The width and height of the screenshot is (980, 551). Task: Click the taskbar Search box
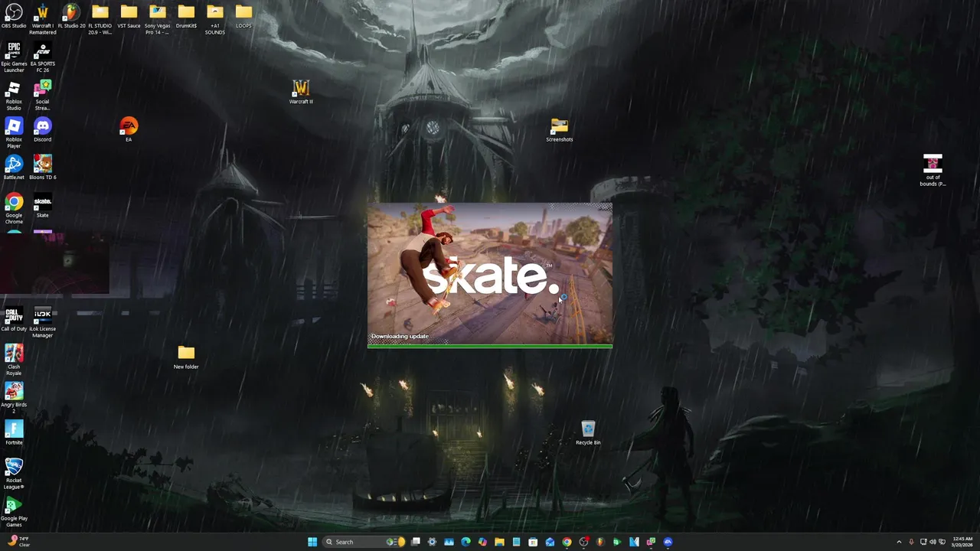point(364,542)
